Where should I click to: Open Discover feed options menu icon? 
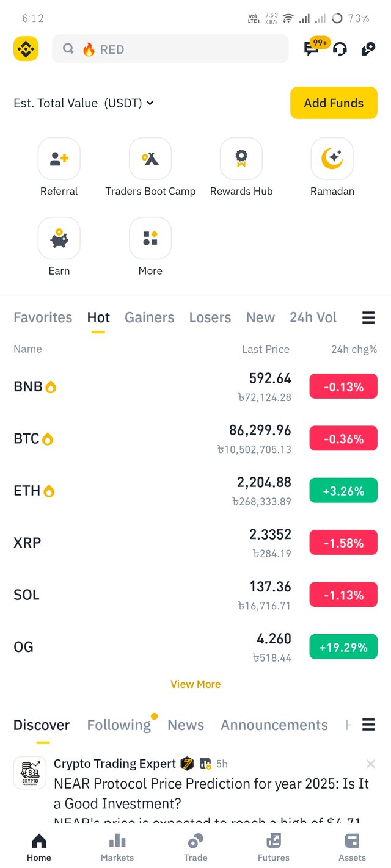tap(368, 725)
